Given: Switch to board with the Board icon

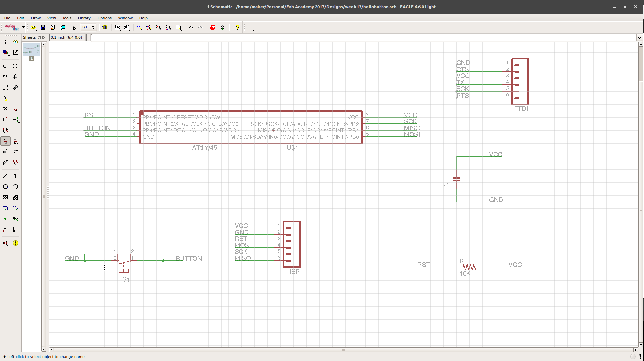Looking at the screenshot, I should 74,27.
